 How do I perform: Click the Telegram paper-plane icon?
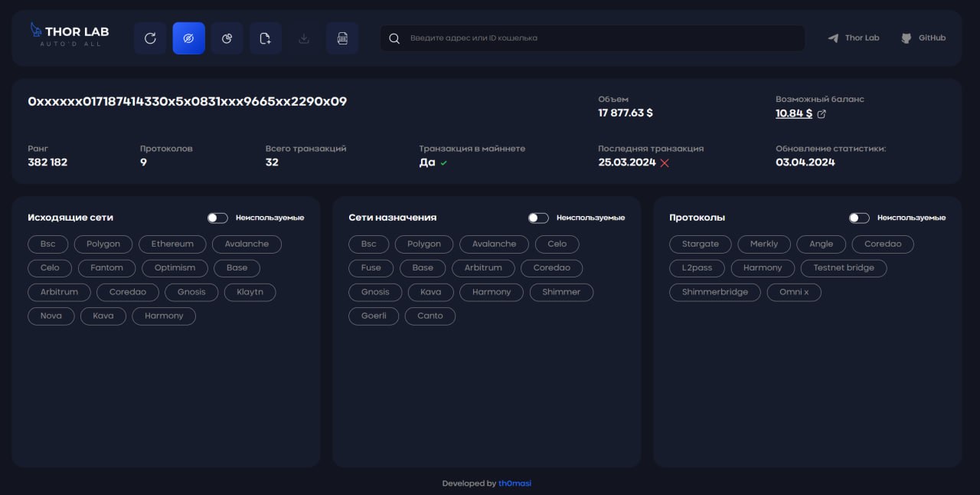833,38
